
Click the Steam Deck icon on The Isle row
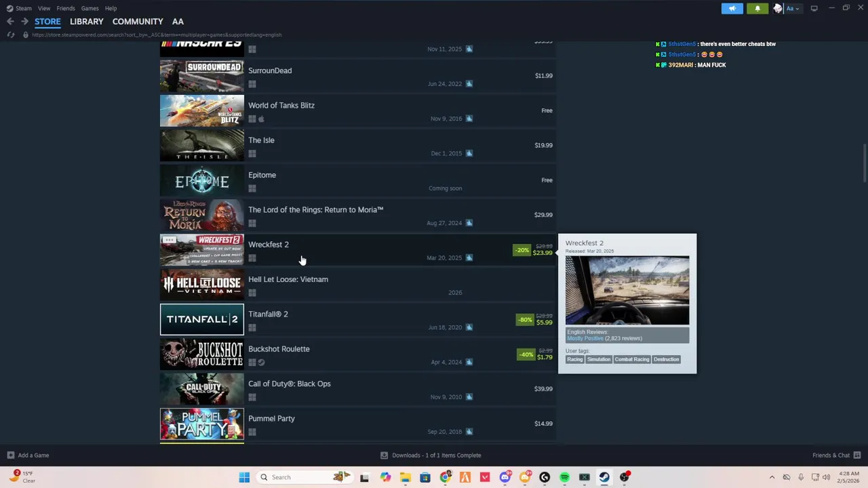[x=469, y=153]
